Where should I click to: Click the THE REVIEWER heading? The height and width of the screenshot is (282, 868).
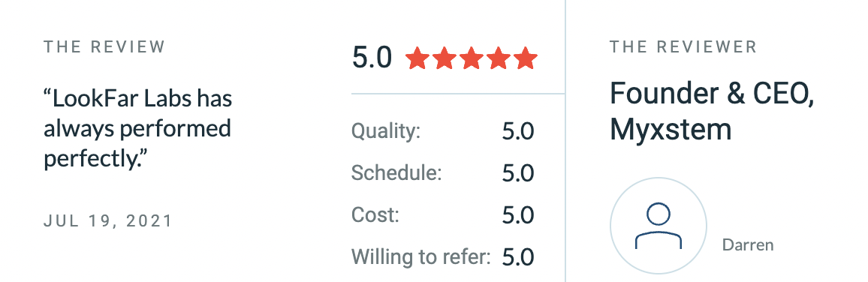pos(683,47)
